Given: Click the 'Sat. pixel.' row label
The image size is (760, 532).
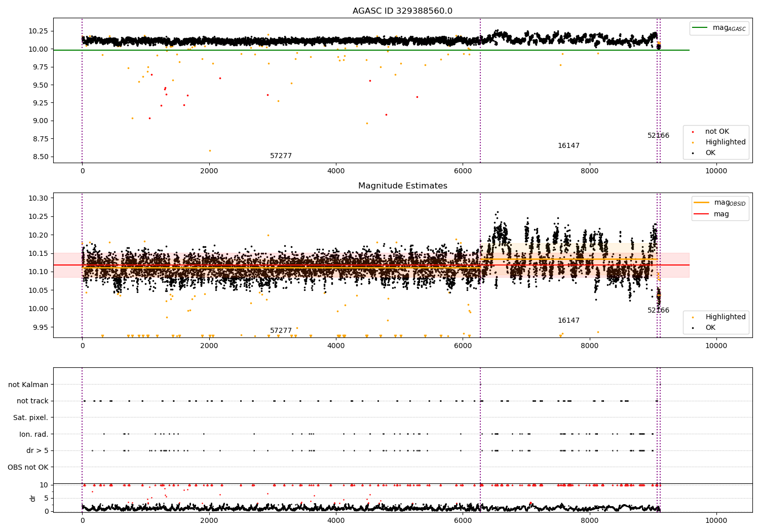Looking at the screenshot, I should [31, 417].
